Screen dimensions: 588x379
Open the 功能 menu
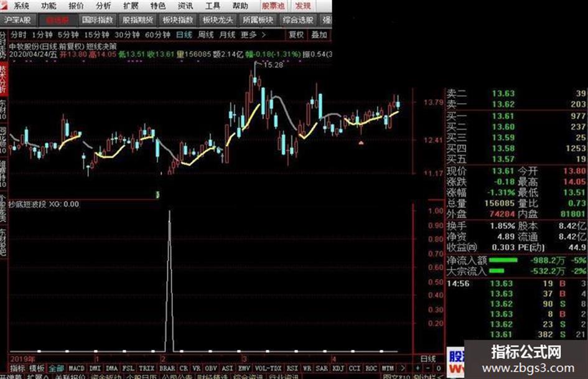pyautogui.click(x=49, y=6)
